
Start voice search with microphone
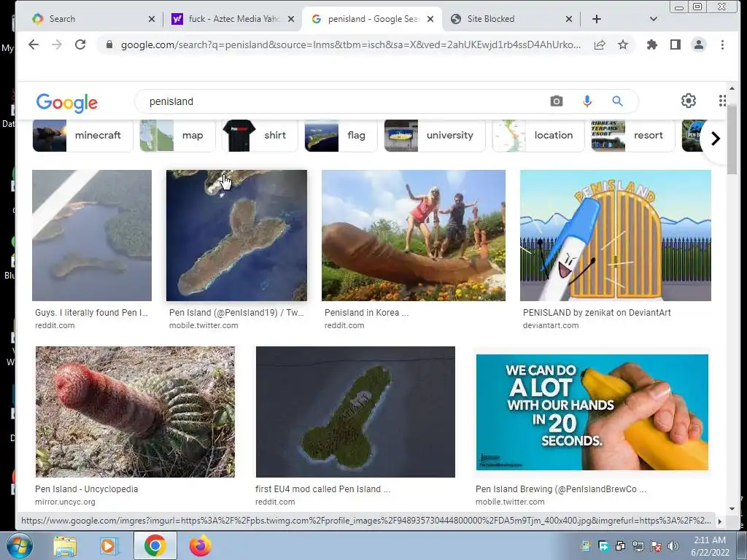pos(587,101)
